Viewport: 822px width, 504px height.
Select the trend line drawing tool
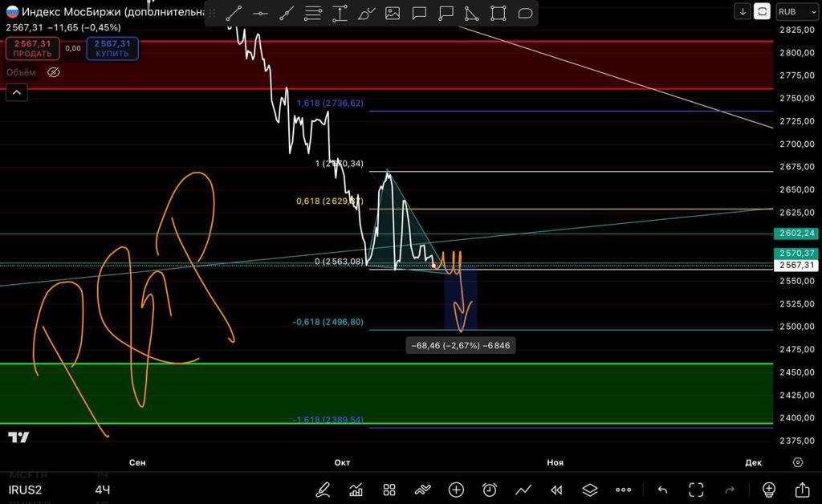234,13
